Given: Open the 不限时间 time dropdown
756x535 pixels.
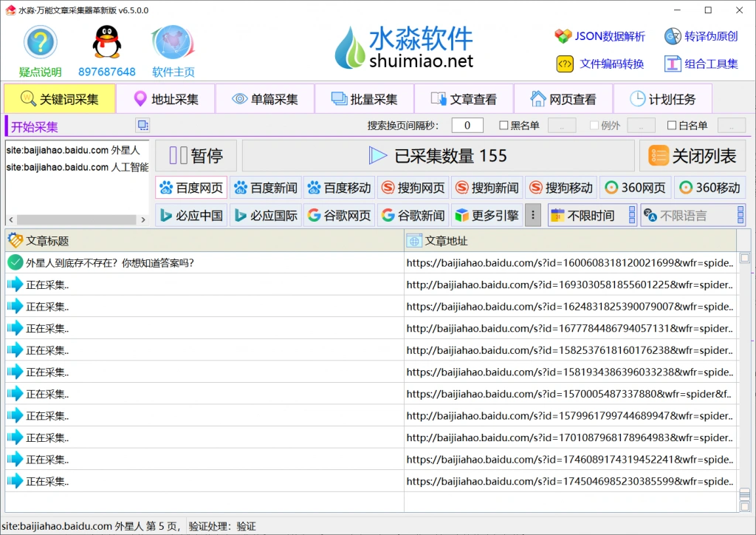Looking at the screenshot, I should [x=593, y=215].
